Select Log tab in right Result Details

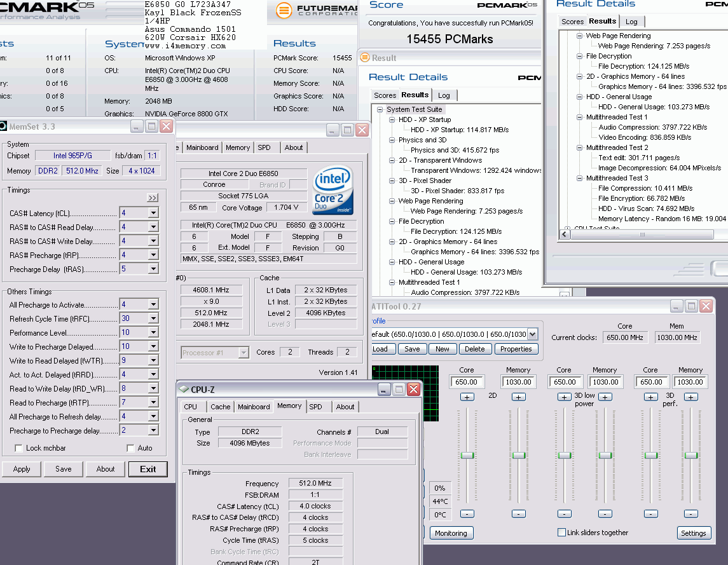[x=631, y=22]
